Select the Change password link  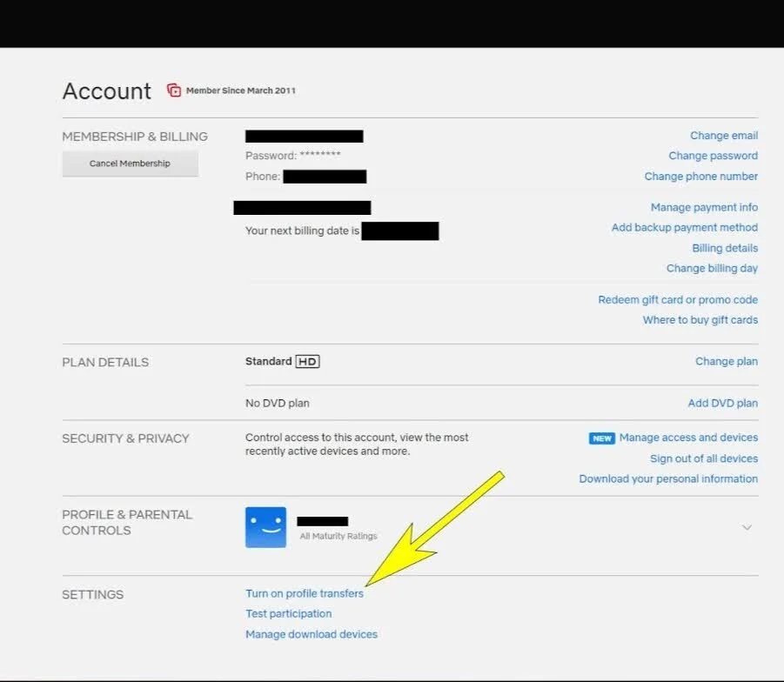(713, 156)
